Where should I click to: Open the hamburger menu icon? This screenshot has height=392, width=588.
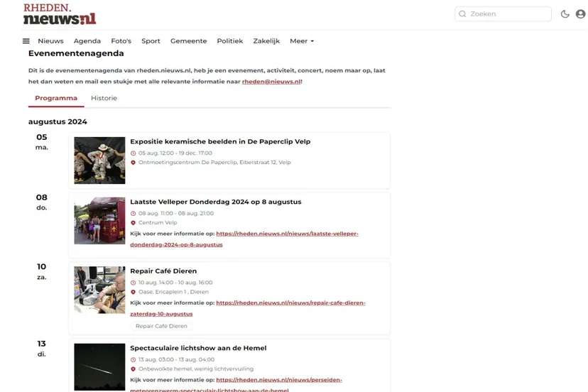26,41
